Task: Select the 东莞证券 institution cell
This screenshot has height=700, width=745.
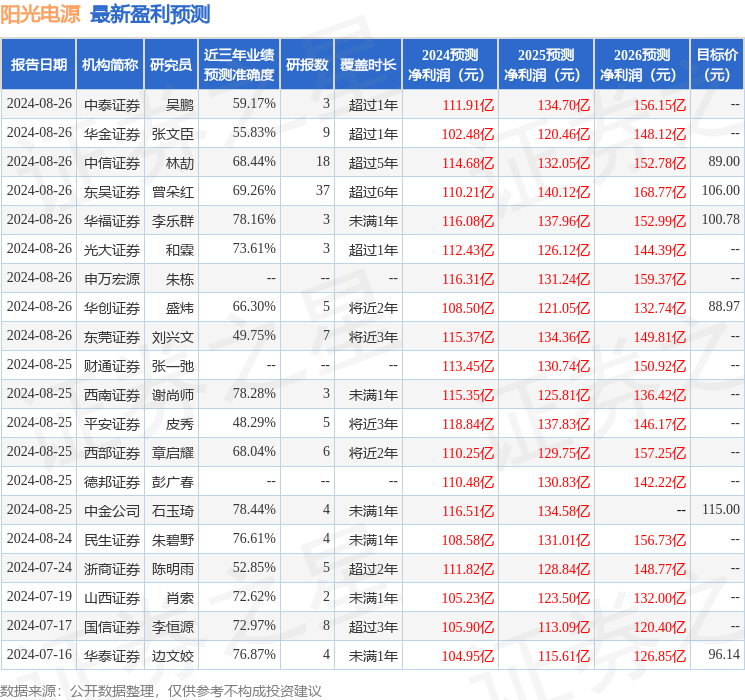Action: [112, 336]
